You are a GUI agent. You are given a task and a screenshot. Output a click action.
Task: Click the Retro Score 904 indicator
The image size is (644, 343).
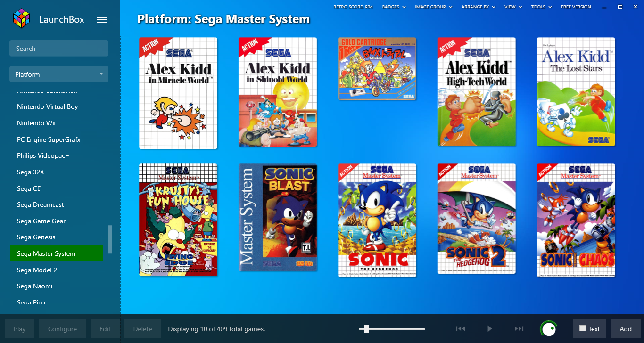tap(353, 7)
